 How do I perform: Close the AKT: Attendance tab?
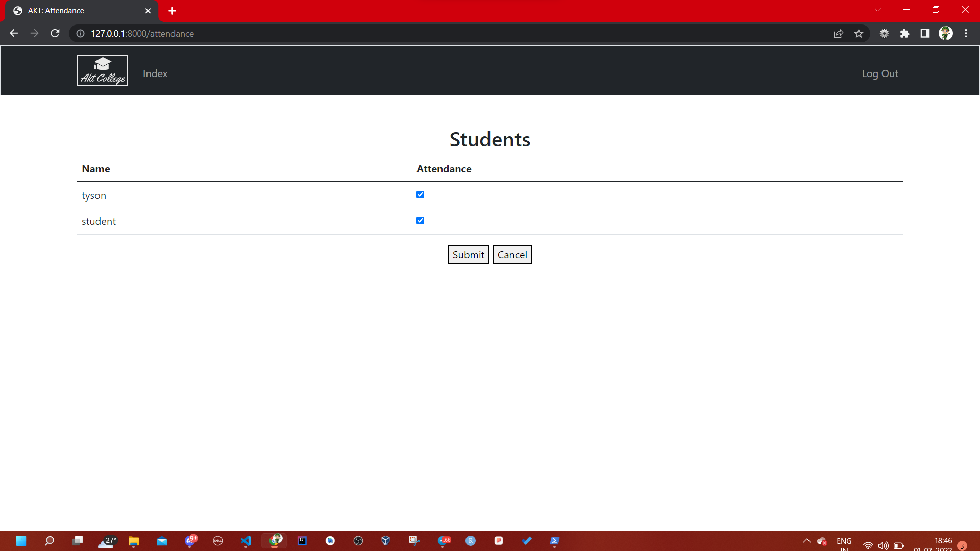[148, 11]
